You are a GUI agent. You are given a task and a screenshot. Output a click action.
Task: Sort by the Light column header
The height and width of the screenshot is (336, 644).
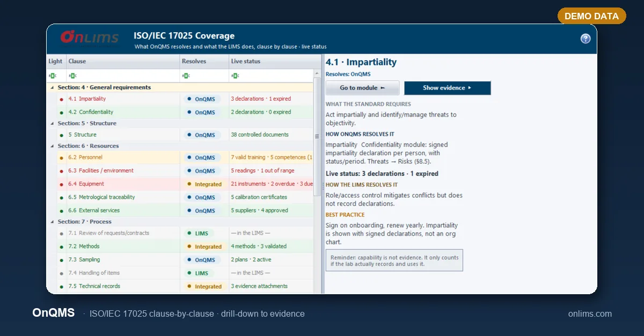[x=56, y=61]
